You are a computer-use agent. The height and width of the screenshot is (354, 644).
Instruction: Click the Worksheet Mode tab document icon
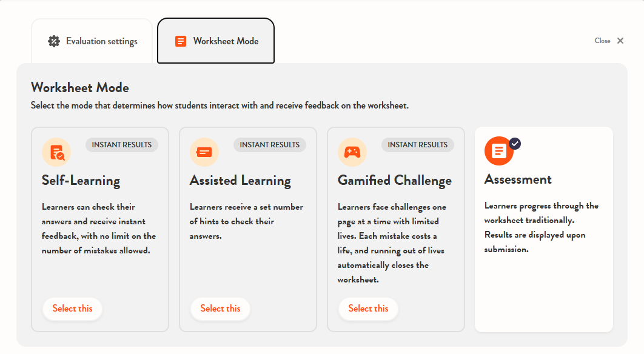pos(180,41)
